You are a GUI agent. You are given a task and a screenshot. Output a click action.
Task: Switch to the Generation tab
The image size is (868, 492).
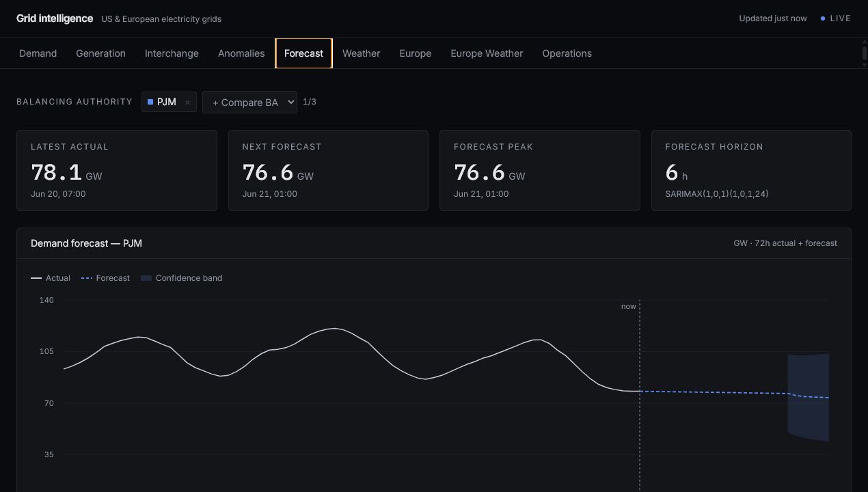point(100,53)
